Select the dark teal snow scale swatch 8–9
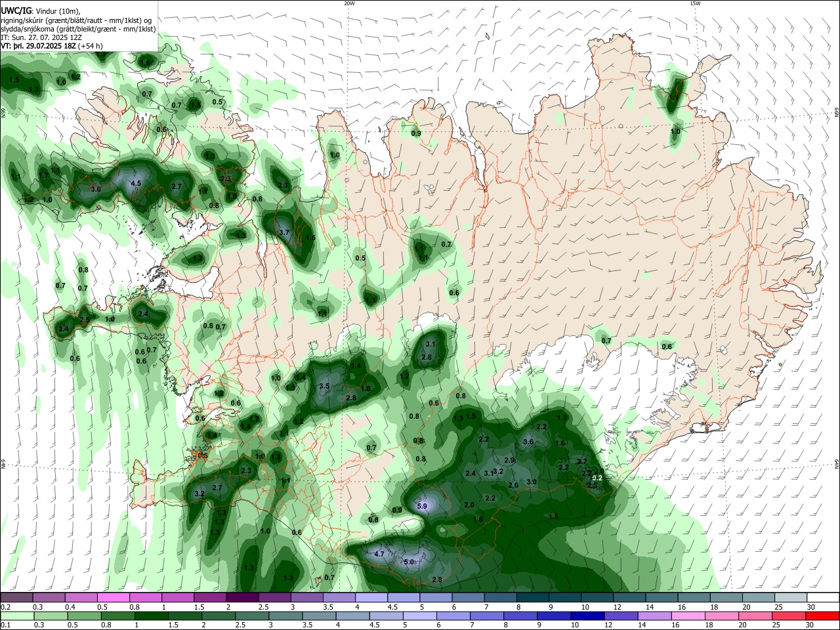Image resolution: width=840 pixels, height=630 pixels. point(532,597)
